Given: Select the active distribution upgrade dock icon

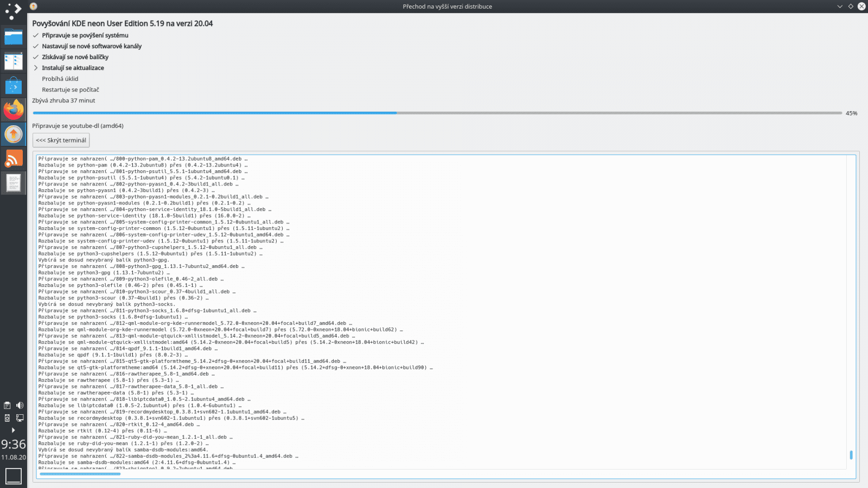Looking at the screenshot, I should pyautogui.click(x=14, y=134).
